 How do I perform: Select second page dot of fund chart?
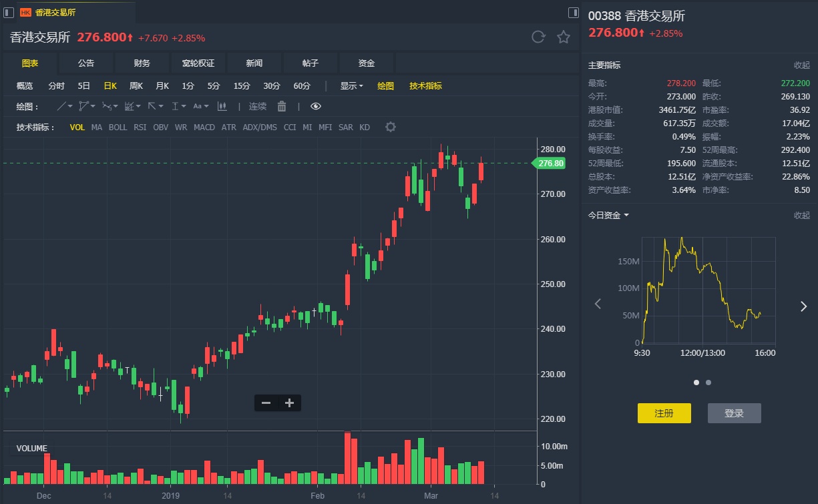pos(708,383)
